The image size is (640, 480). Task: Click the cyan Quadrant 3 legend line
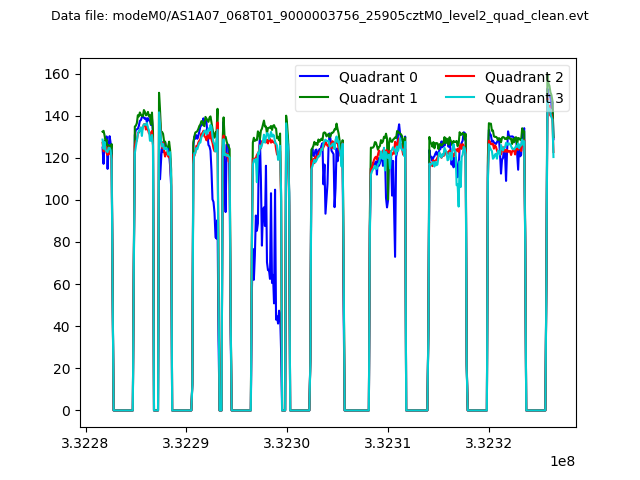pyautogui.click(x=462, y=98)
